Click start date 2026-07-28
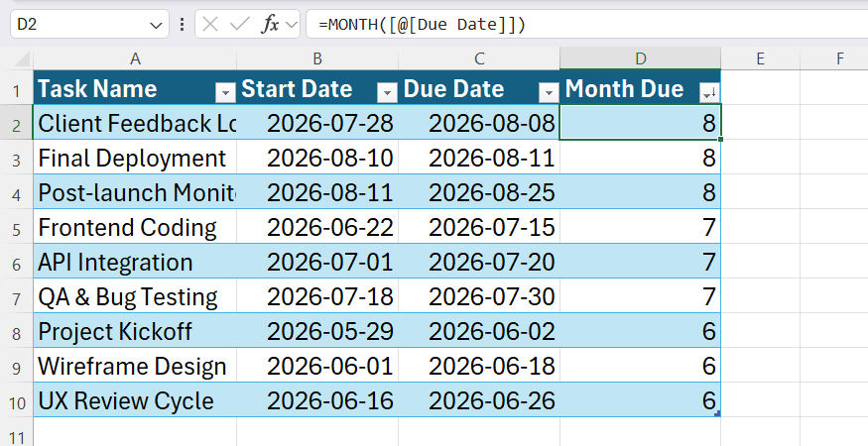This screenshot has width=868, height=446. coord(317,122)
